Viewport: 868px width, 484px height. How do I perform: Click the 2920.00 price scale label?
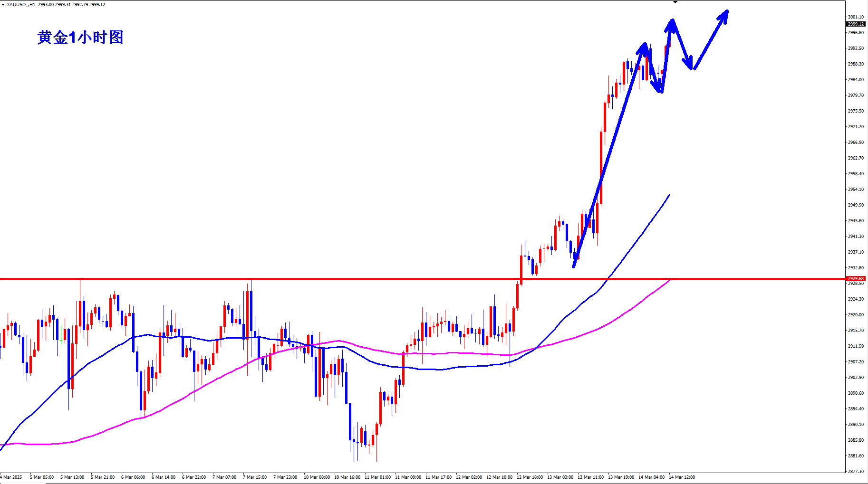coord(856,315)
